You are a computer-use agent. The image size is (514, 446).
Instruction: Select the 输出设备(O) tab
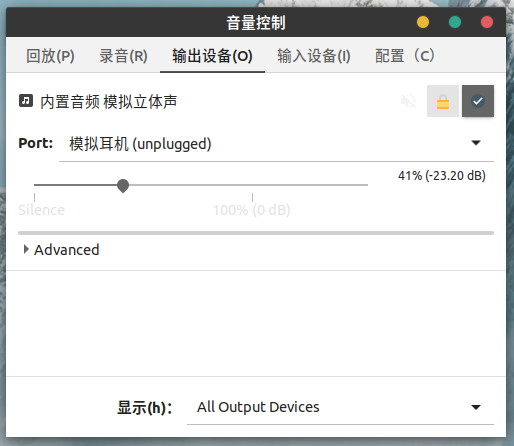coord(212,56)
